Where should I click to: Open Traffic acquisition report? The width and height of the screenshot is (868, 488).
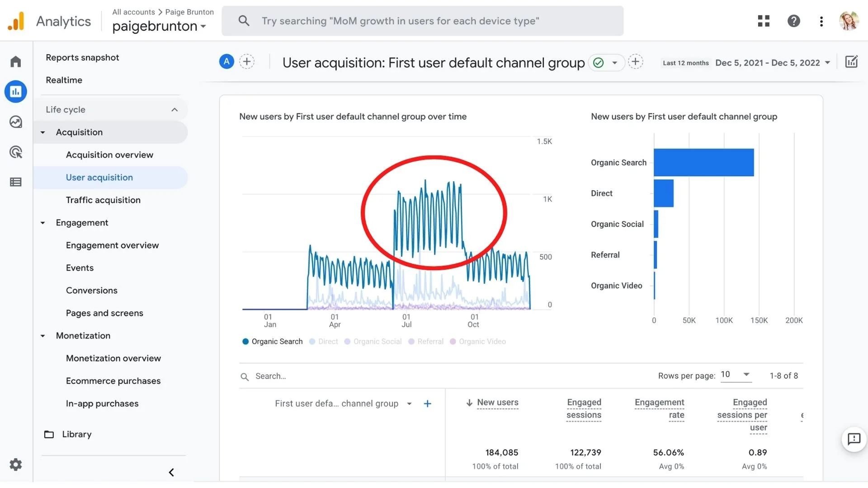click(103, 200)
